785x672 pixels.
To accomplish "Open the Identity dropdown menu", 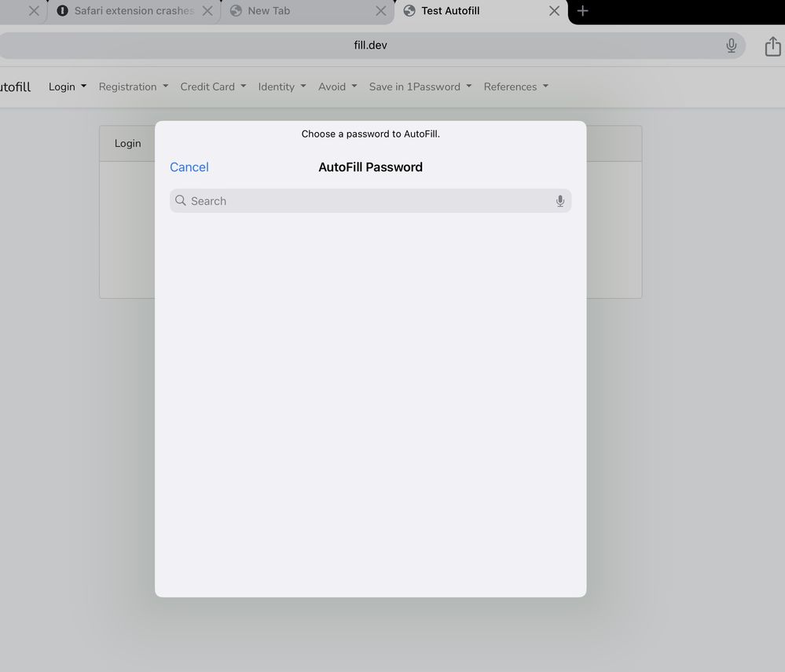I will 281,86.
